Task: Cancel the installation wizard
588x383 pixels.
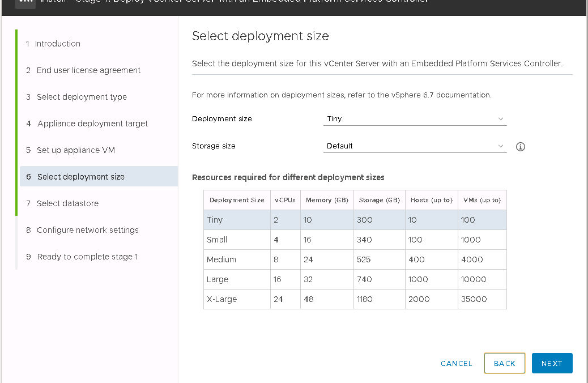Action: tap(456, 364)
